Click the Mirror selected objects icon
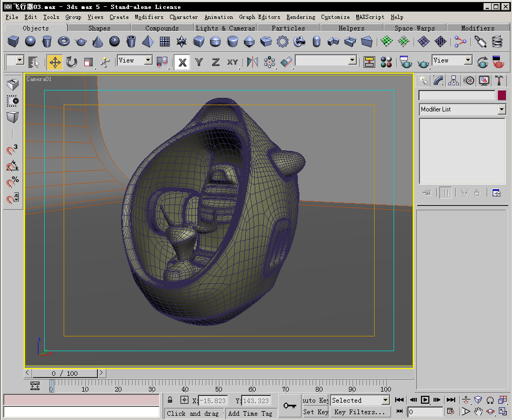This screenshot has width=512, height=420. (253, 62)
